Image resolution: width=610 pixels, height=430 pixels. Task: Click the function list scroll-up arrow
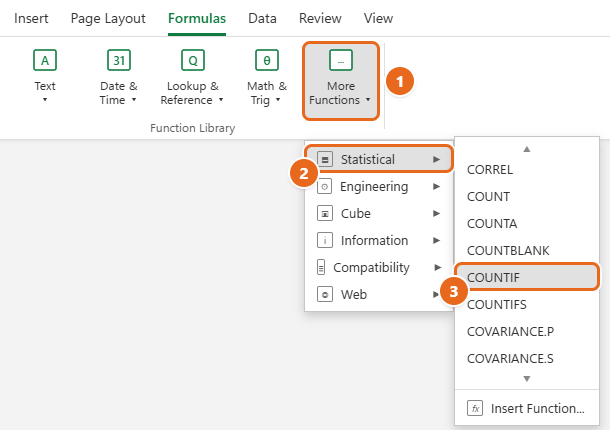pyautogui.click(x=527, y=149)
